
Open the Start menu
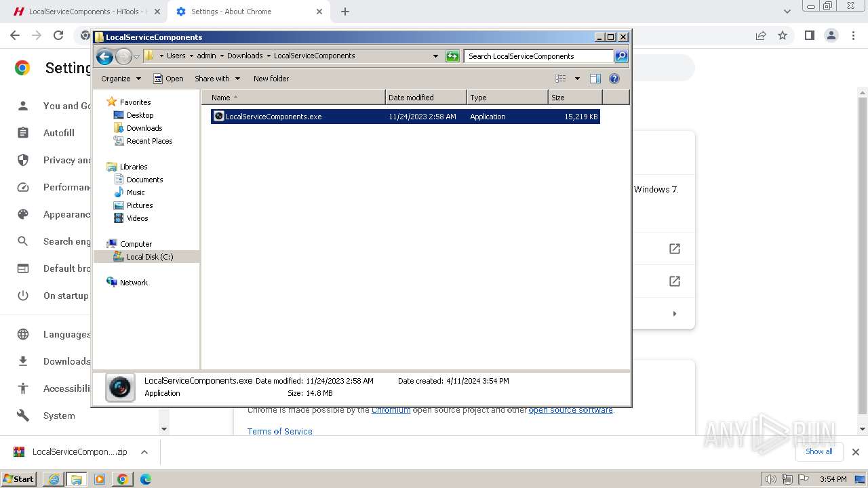coord(18,479)
